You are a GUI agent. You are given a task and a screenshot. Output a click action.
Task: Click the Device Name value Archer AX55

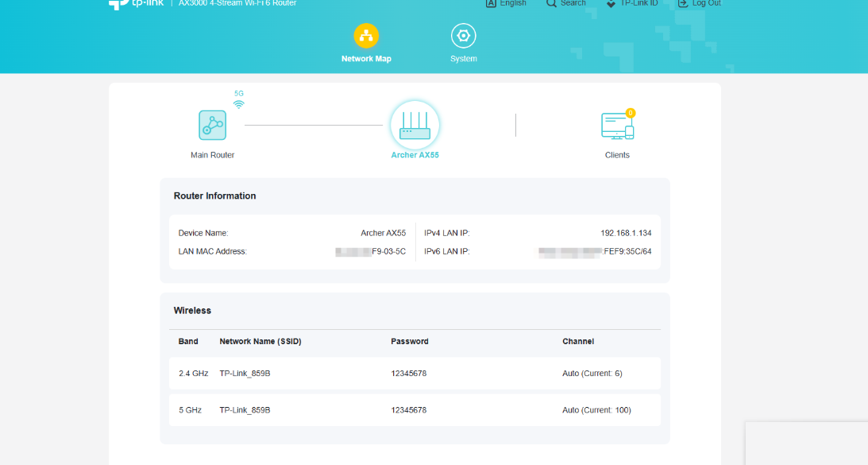[x=383, y=234]
